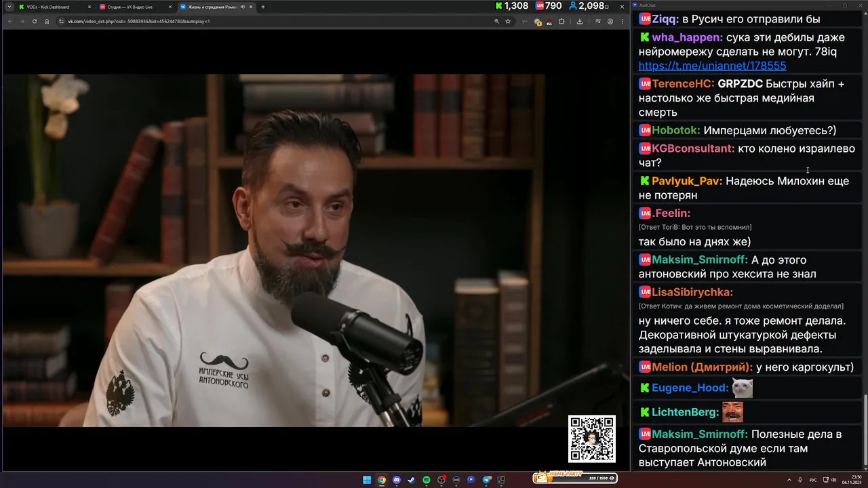Click the microphone tray icon
868x488 pixels.
coord(801,480)
